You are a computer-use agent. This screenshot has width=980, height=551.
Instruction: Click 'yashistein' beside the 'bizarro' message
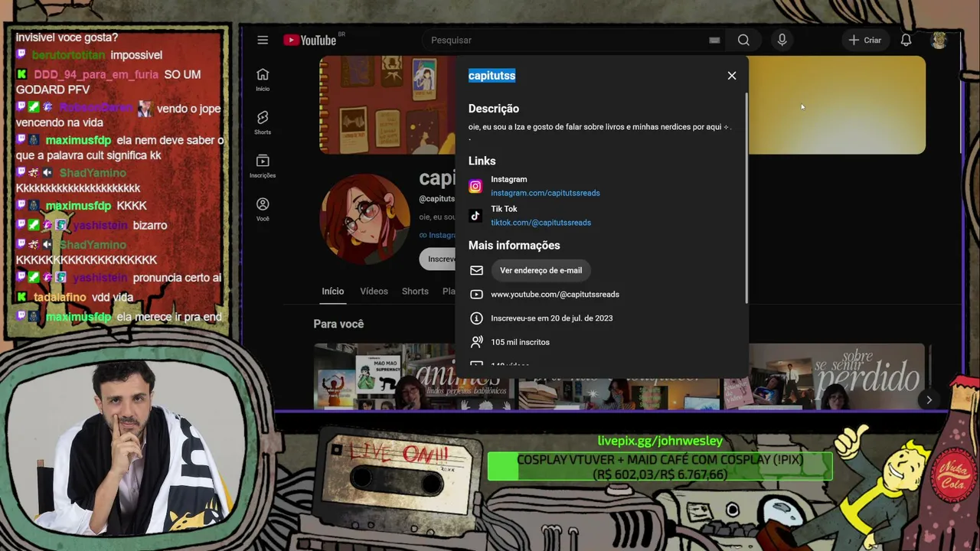pos(100,226)
